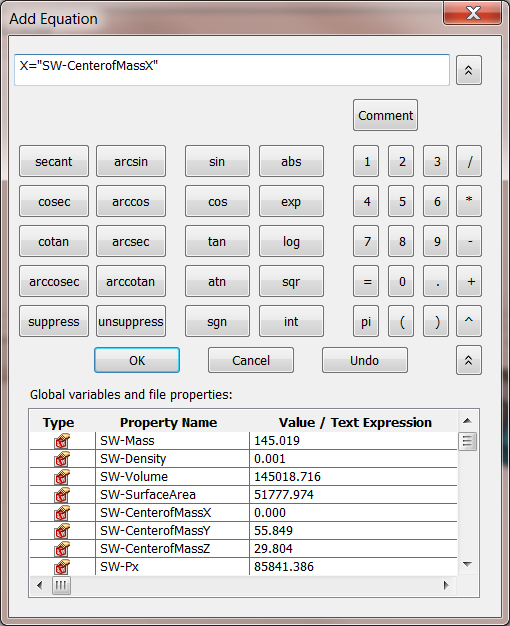
Task: Click the icon next to SW-CenterofMassX
Action: (62, 513)
